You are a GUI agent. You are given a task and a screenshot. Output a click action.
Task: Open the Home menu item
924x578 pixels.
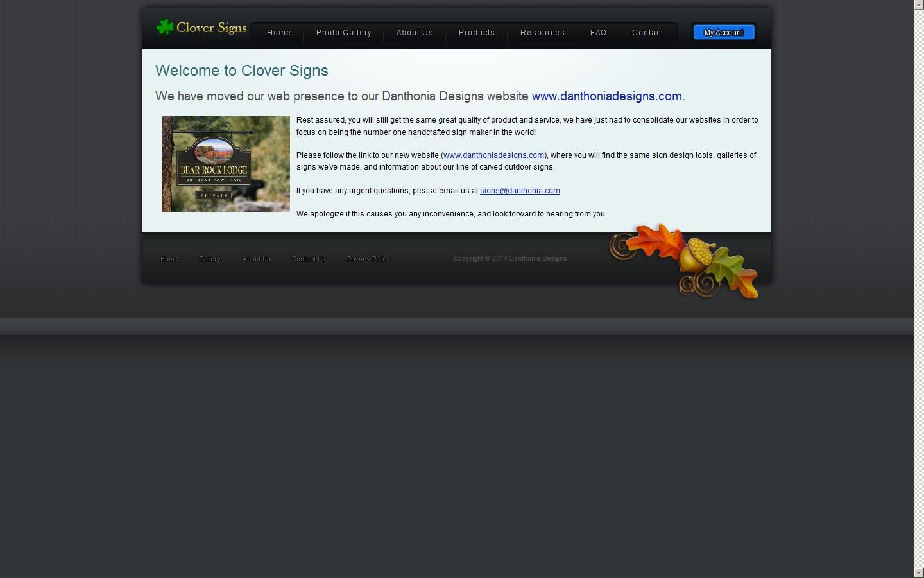[x=279, y=33]
